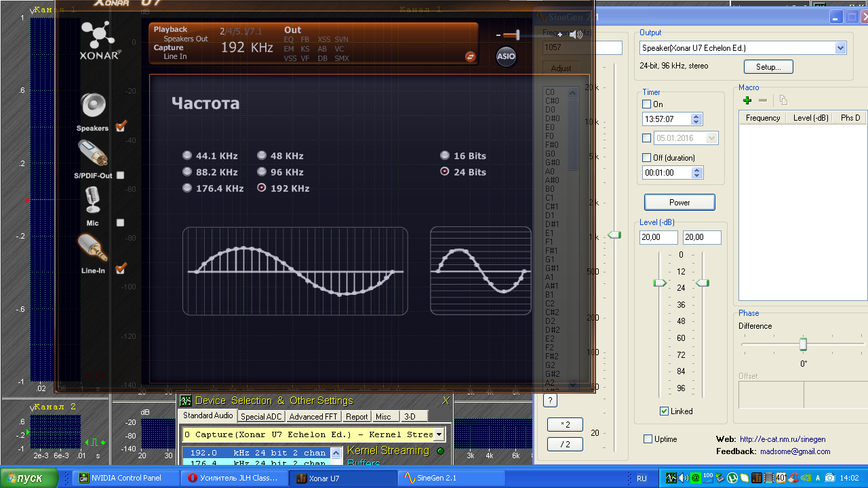Click the volume speaker icon in the Xonar panel
The image size is (868, 488).
(x=576, y=35)
